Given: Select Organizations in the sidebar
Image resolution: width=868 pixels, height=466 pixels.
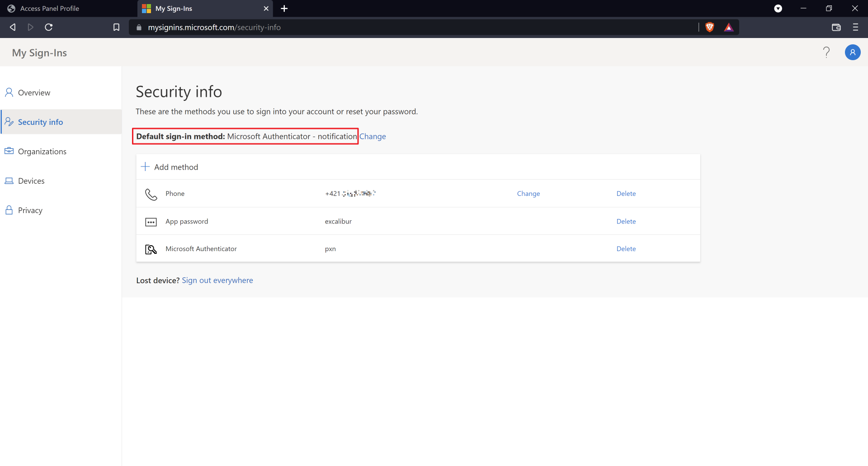Looking at the screenshot, I should (42, 152).
